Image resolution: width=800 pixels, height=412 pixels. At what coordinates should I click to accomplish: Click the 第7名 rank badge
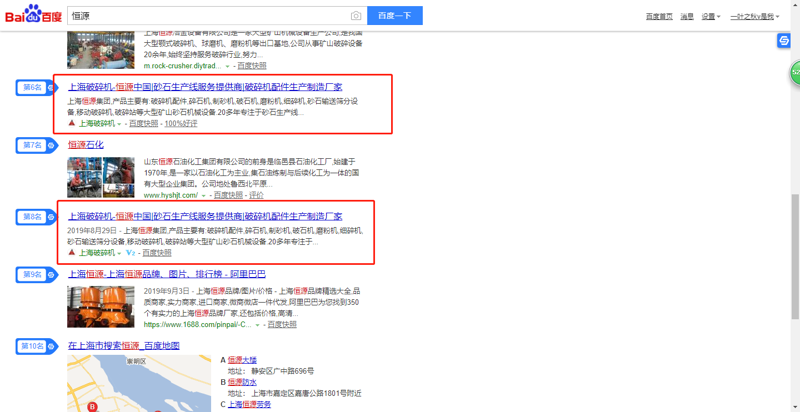click(x=35, y=145)
